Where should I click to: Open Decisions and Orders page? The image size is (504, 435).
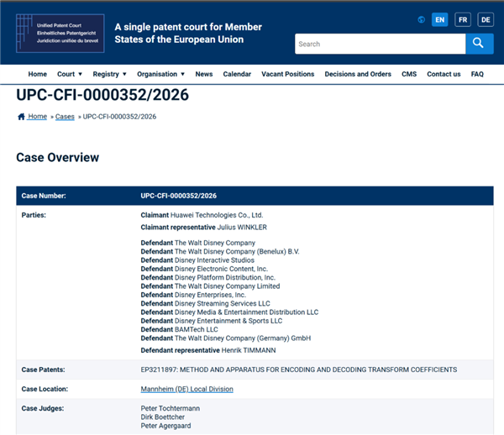point(358,74)
